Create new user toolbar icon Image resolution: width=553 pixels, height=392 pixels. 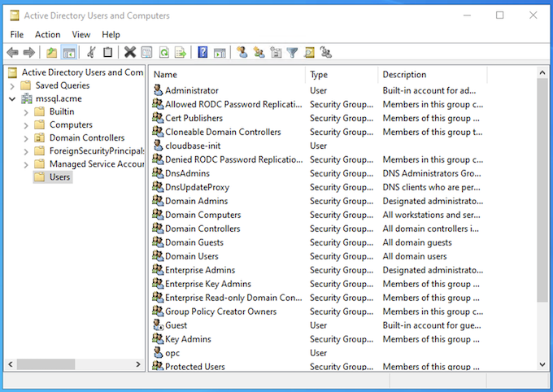[x=242, y=53]
